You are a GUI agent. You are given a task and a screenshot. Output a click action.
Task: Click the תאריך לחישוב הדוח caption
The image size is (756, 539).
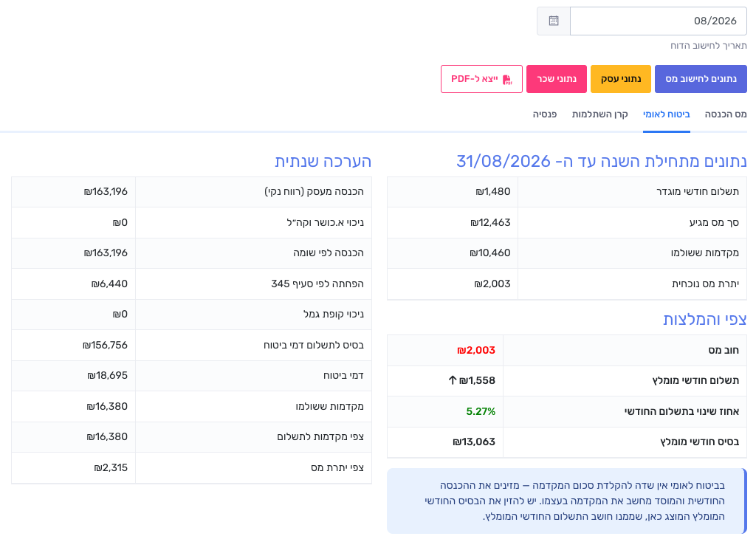708,45
